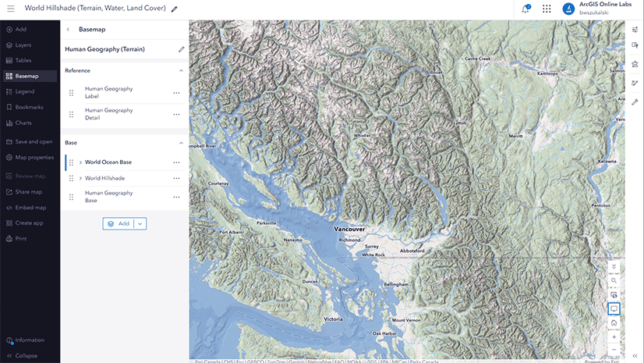Click Vancouver label on map
This screenshot has width=644, height=363.
tap(349, 229)
